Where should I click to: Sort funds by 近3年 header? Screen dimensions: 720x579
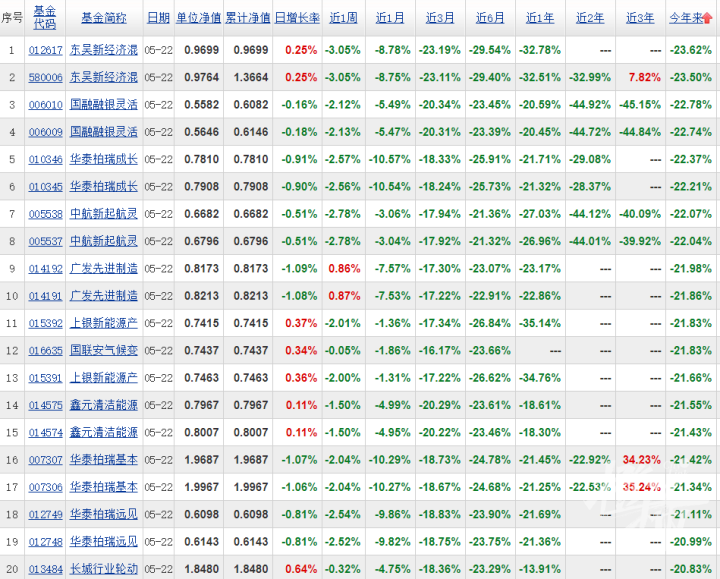(x=640, y=18)
